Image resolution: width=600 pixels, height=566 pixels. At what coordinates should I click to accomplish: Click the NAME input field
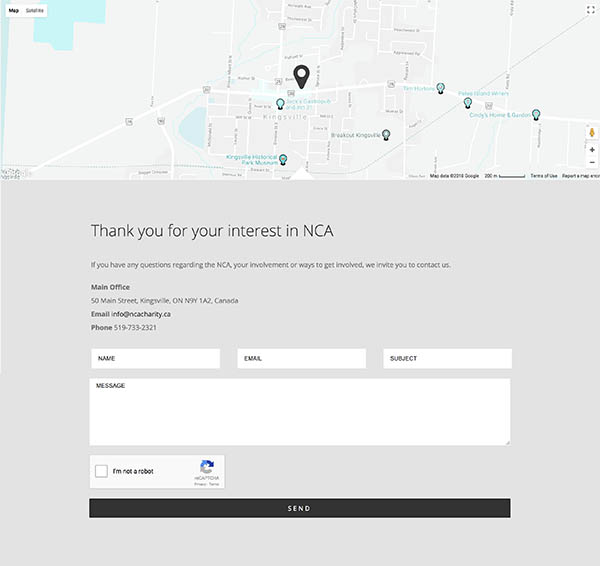tap(155, 358)
